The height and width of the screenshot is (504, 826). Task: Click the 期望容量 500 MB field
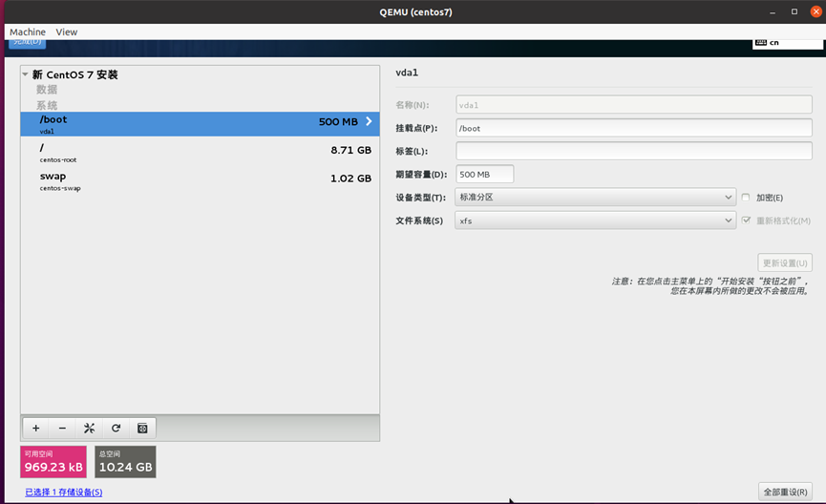(485, 175)
